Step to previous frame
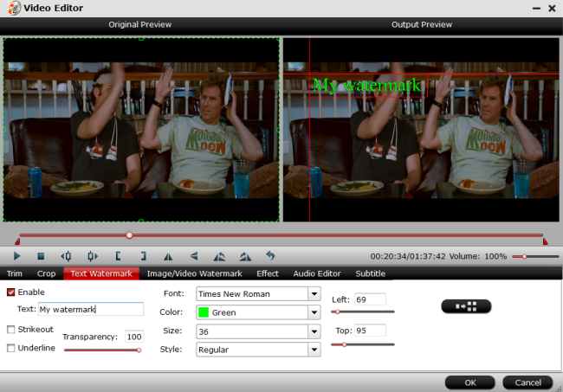 [66, 256]
